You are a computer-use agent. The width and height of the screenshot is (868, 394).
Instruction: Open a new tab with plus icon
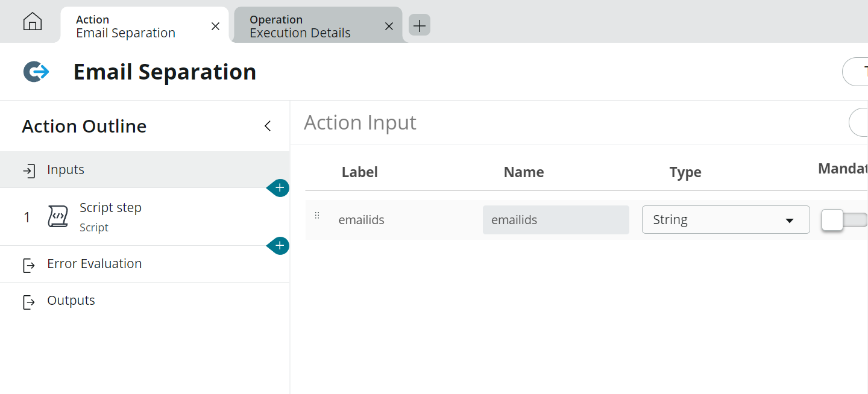[420, 25]
